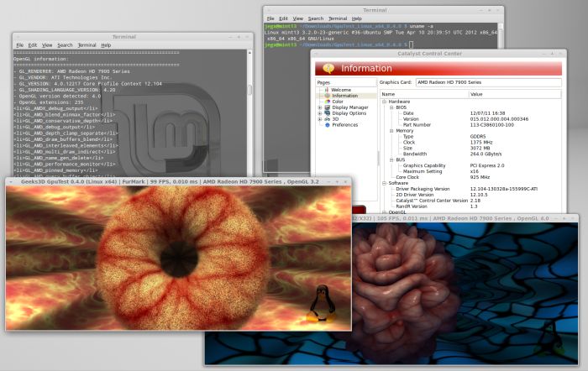Expand the 3D tree node
The width and height of the screenshot is (588, 371).
(320, 119)
